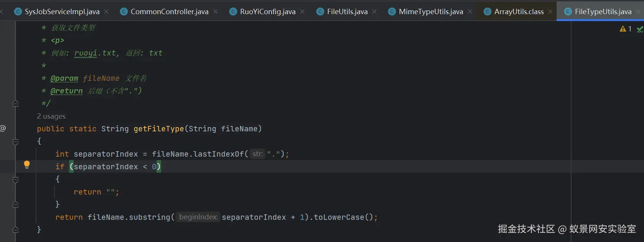Click the lastIndexOf method call
Screen dimensions: 644x242
pos(219,154)
